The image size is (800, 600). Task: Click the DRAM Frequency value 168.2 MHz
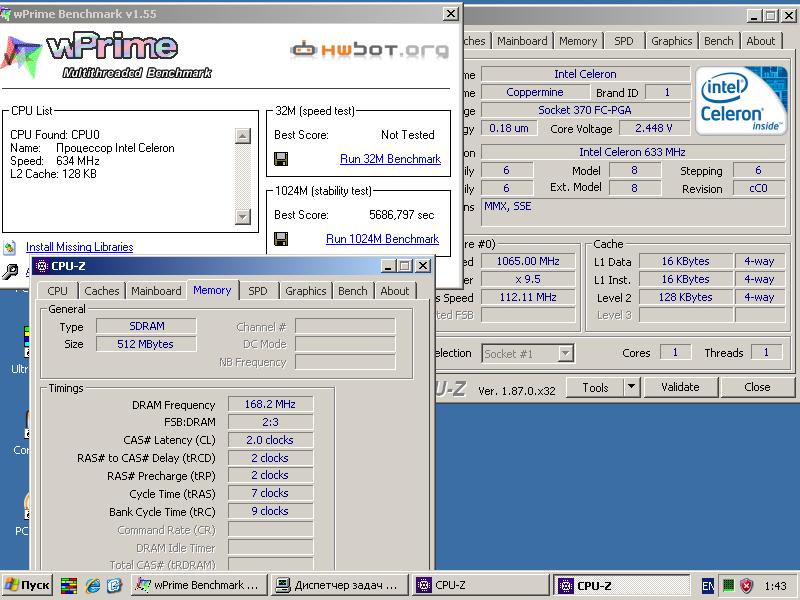270,404
